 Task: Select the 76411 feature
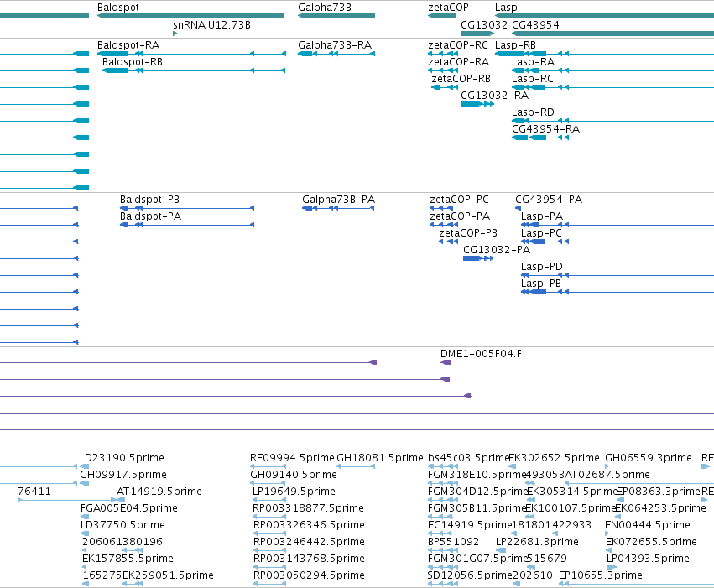pos(67,500)
